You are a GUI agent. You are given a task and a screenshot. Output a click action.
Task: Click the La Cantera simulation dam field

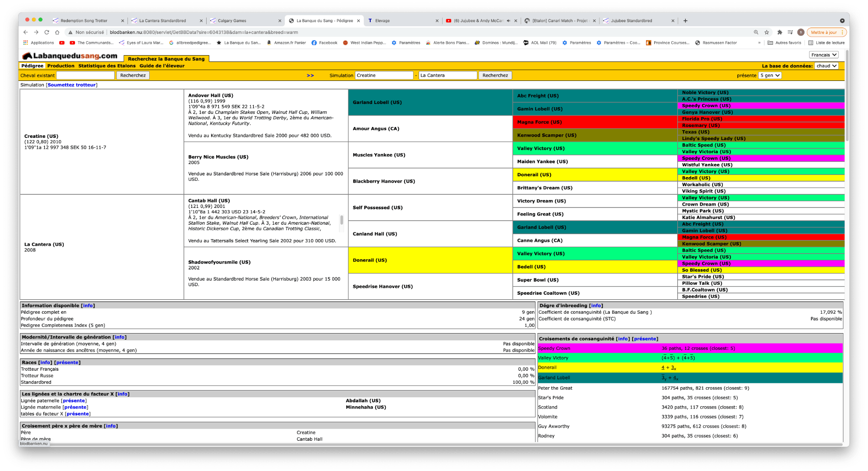448,75
